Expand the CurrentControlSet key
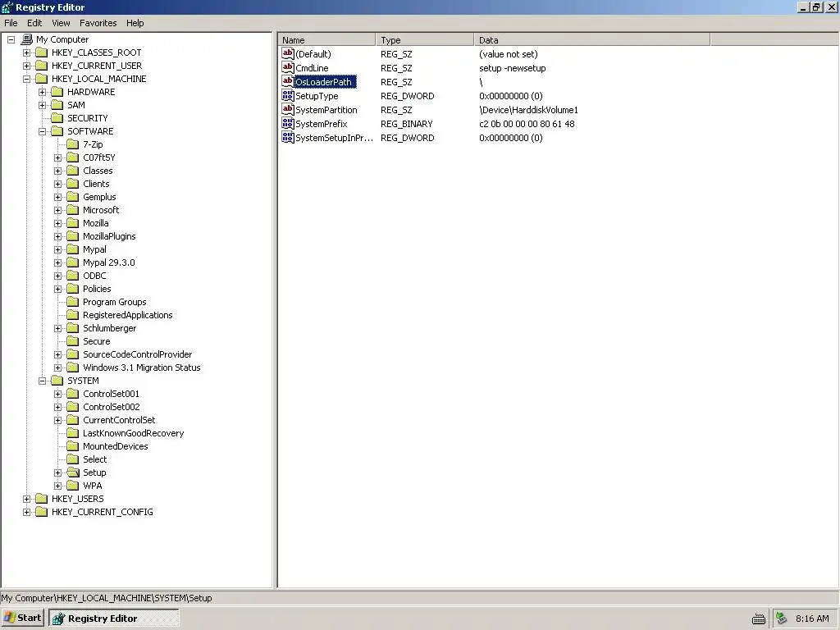The height and width of the screenshot is (630, 840). [58, 420]
